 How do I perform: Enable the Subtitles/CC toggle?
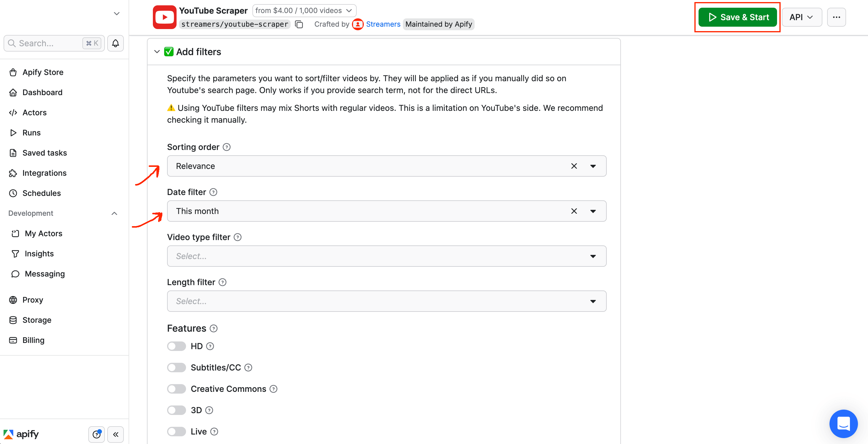point(176,368)
